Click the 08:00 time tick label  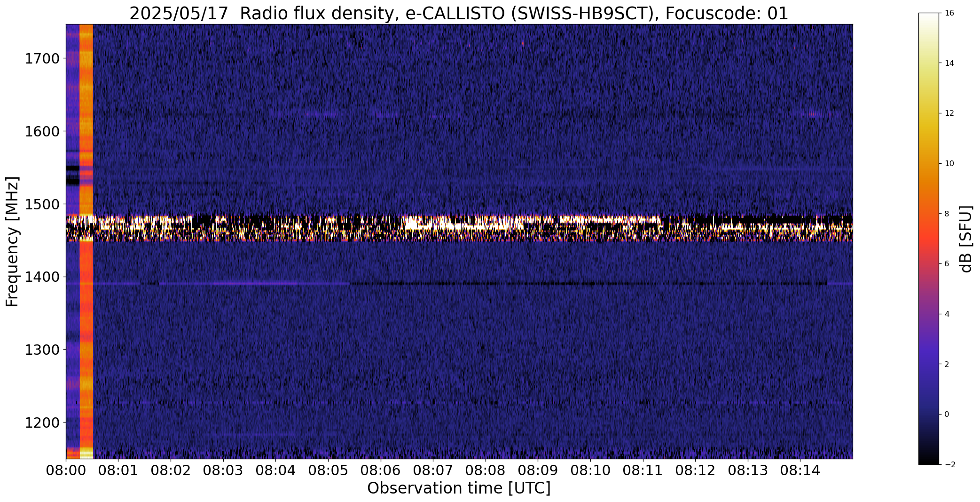66,470
